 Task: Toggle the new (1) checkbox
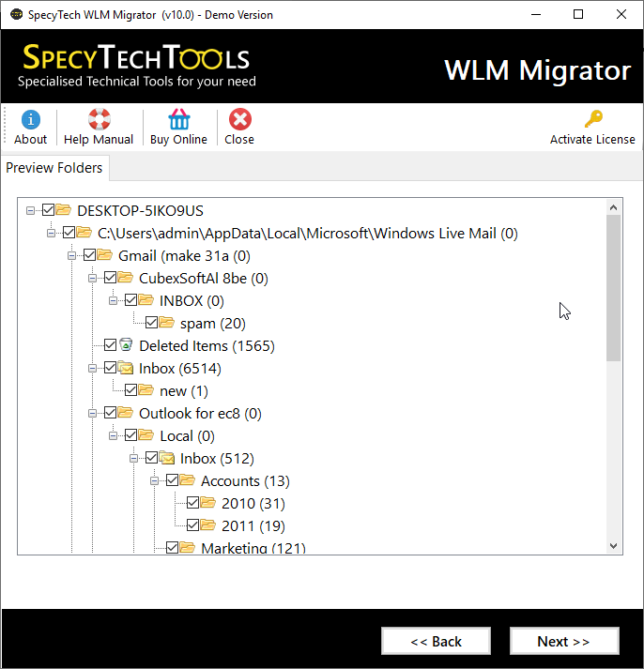coord(131,390)
